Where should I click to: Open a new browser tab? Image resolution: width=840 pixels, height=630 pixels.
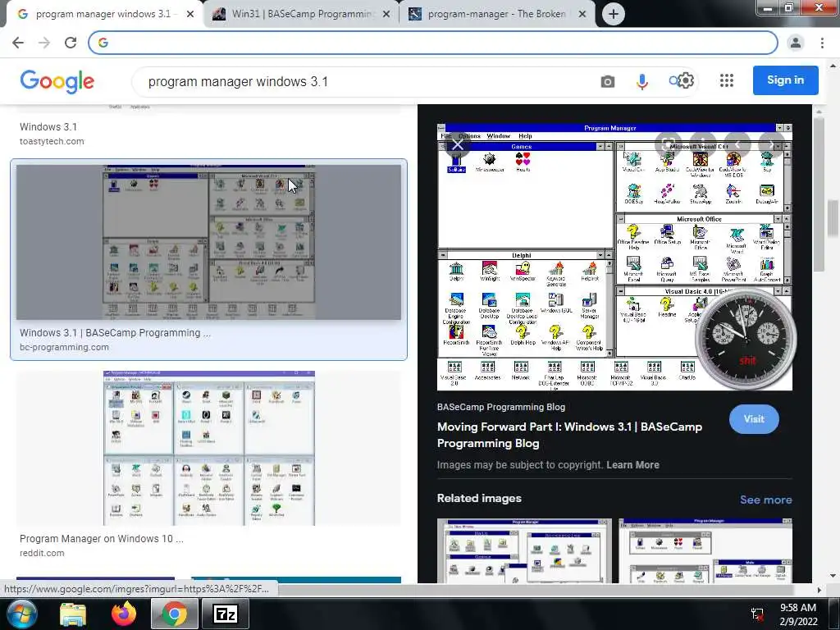click(614, 14)
